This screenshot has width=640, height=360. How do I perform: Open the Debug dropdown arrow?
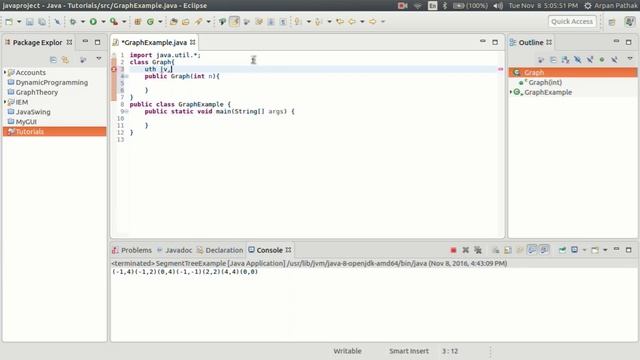[82, 22]
